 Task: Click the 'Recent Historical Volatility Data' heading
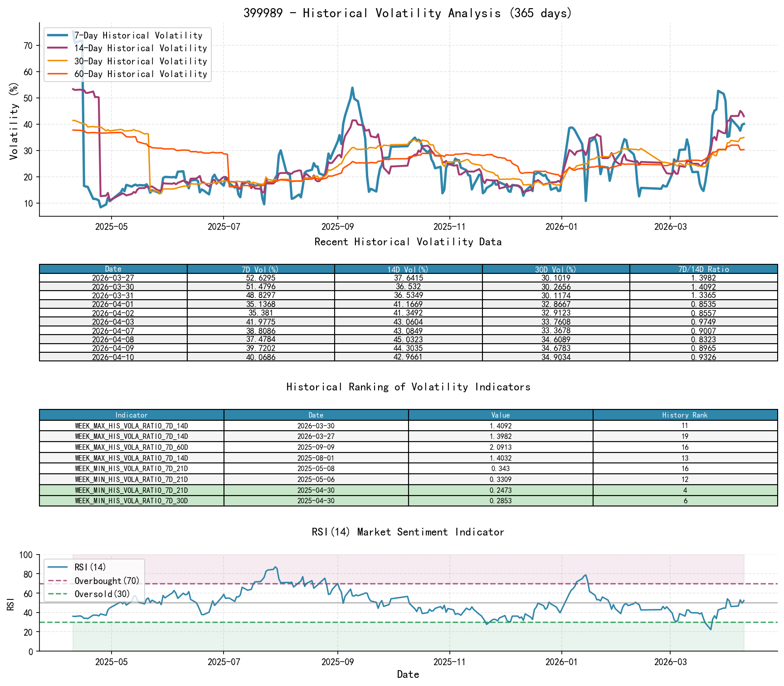pos(408,242)
